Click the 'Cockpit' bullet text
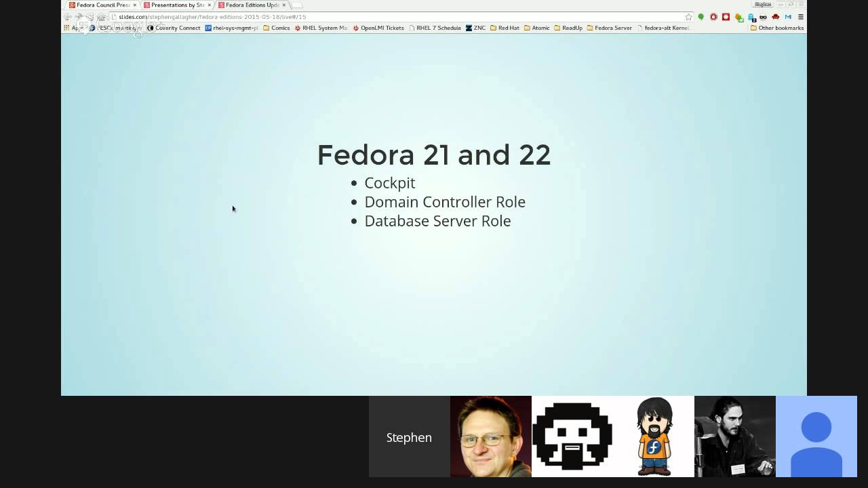The image size is (868, 488). click(389, 183)
